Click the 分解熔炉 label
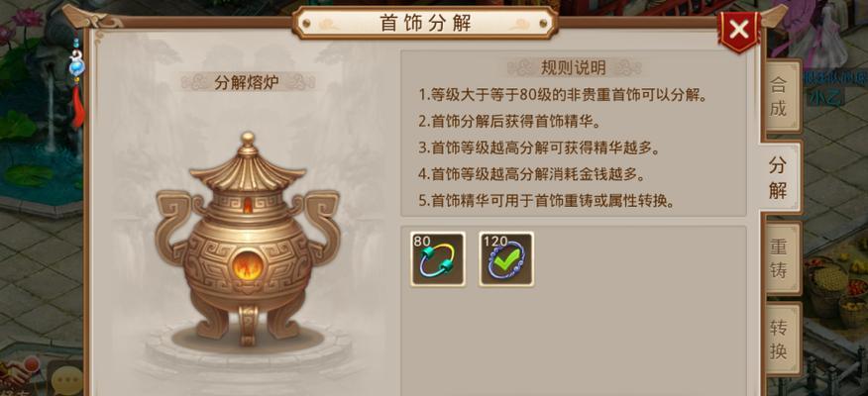Screen dimensions: 868x396 coord(247,83)
